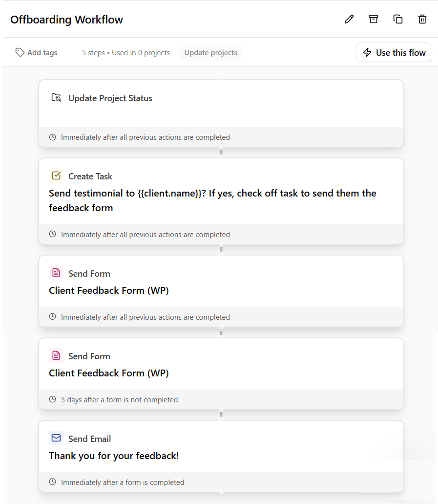Click the Offboarding Workflow title

tap(66, 20)
